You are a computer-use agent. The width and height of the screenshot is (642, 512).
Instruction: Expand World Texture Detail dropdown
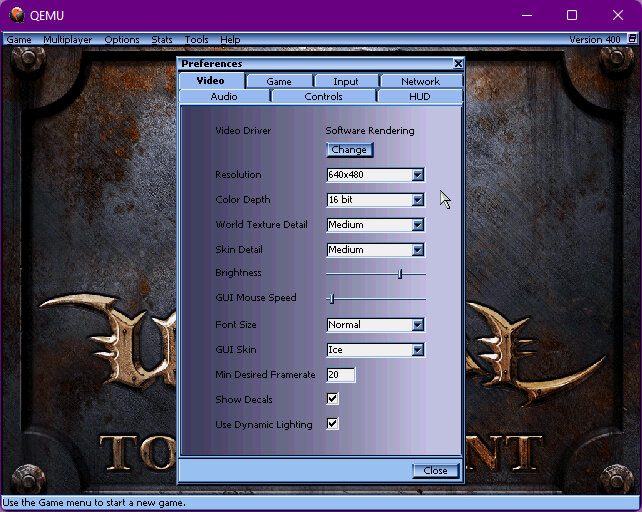point(417,225)
